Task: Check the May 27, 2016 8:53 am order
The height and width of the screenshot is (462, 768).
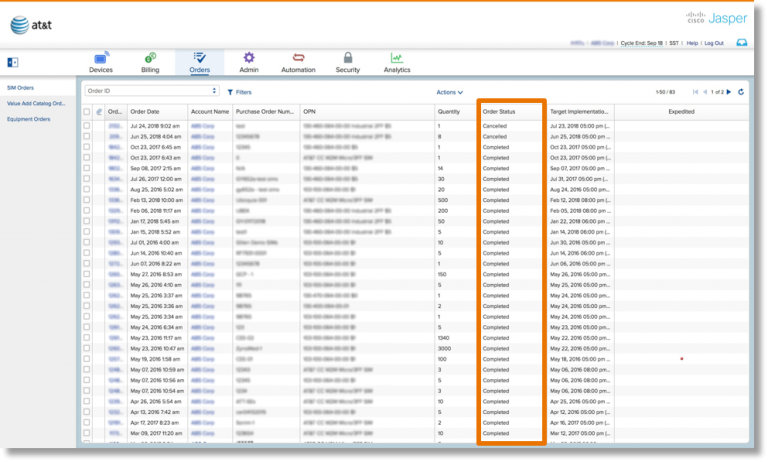Action: click(87, 274)
